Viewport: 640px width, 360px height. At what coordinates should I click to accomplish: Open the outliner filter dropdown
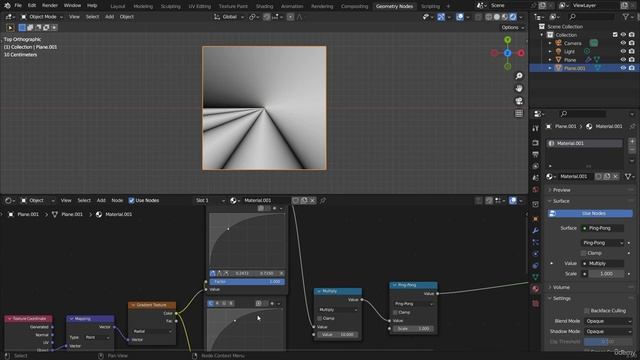pyautogui.click(x=627, y=17)
